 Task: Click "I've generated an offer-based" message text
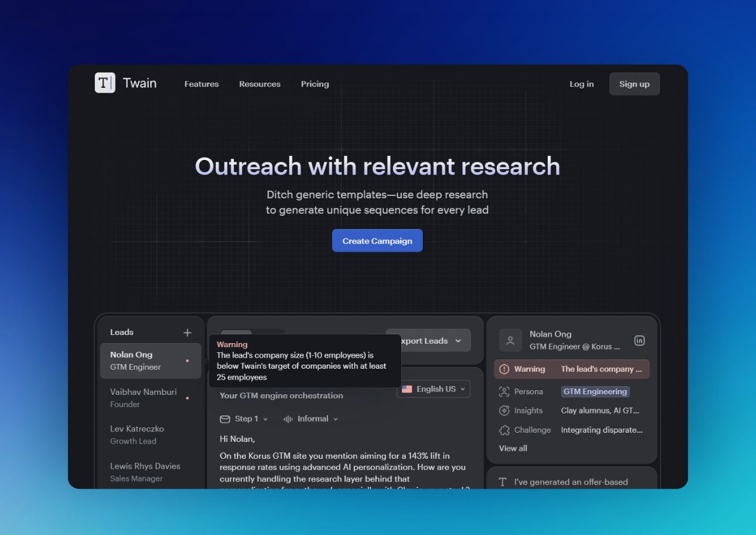tap(571, 482)
